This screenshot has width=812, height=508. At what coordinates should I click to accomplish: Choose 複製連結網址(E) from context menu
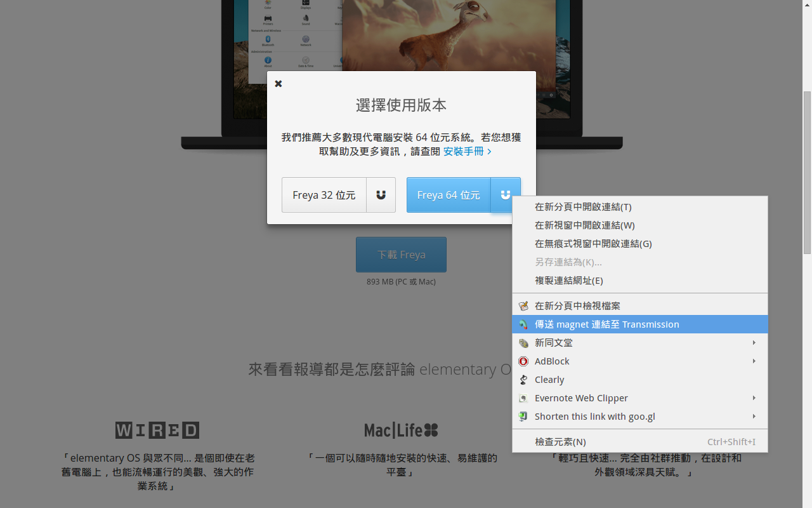tap(640, 281)
